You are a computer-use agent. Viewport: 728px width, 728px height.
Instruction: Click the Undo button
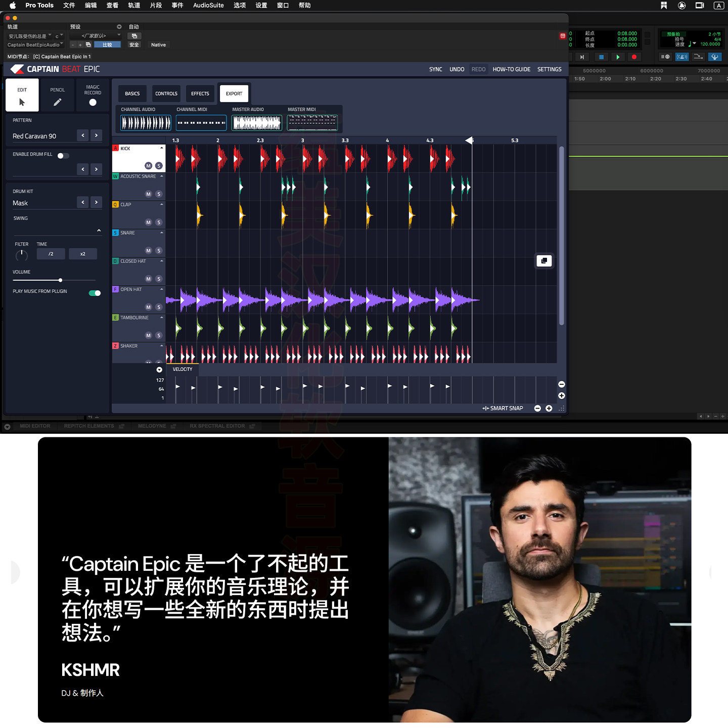coord(457,69)
